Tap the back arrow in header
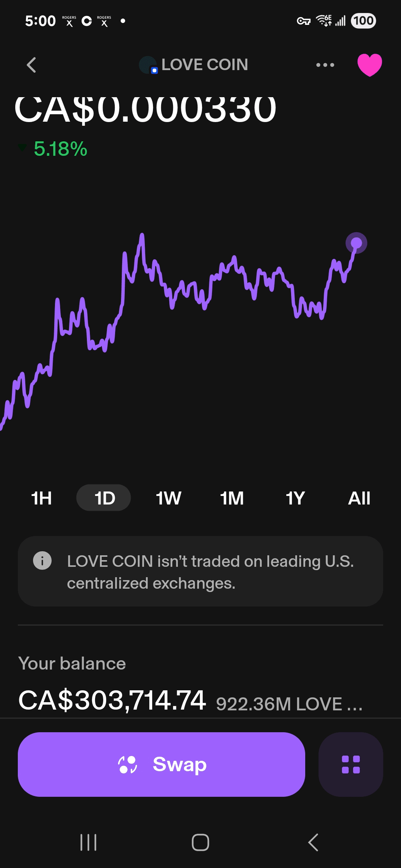The width and height of the screenshot is (401, 868). (x=32, y=65)
